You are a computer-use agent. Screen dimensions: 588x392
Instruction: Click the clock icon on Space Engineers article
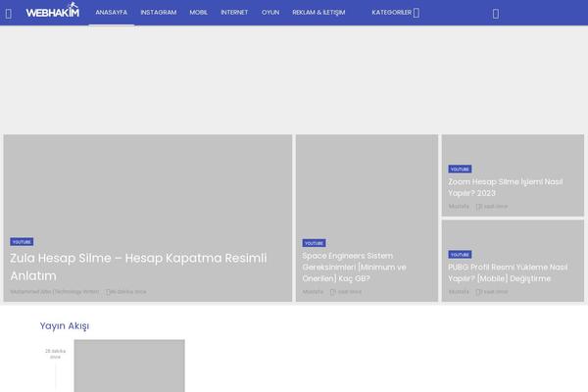coord(332,292)
